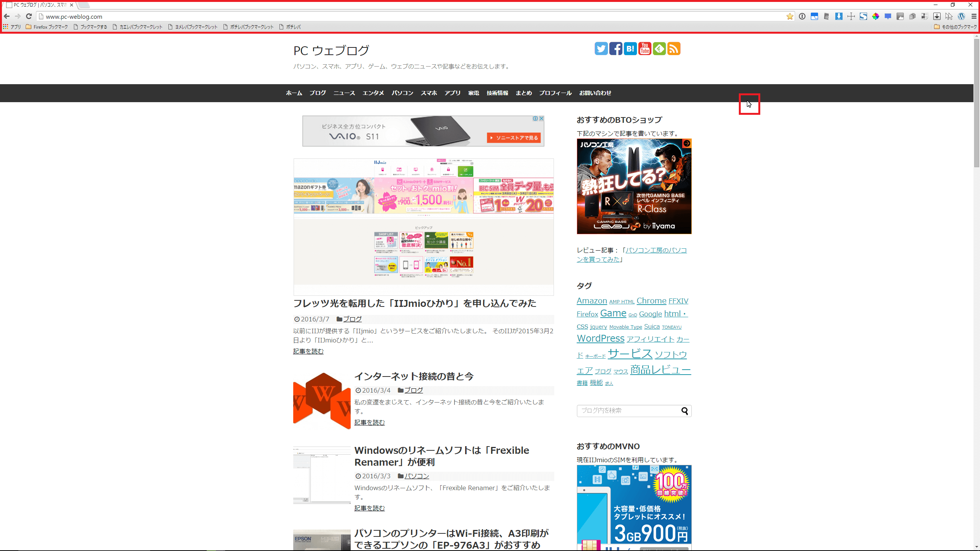Select 技術情報 in the navigation bar
The height and width of the screenshot is (551, 980).
(497, 93)
